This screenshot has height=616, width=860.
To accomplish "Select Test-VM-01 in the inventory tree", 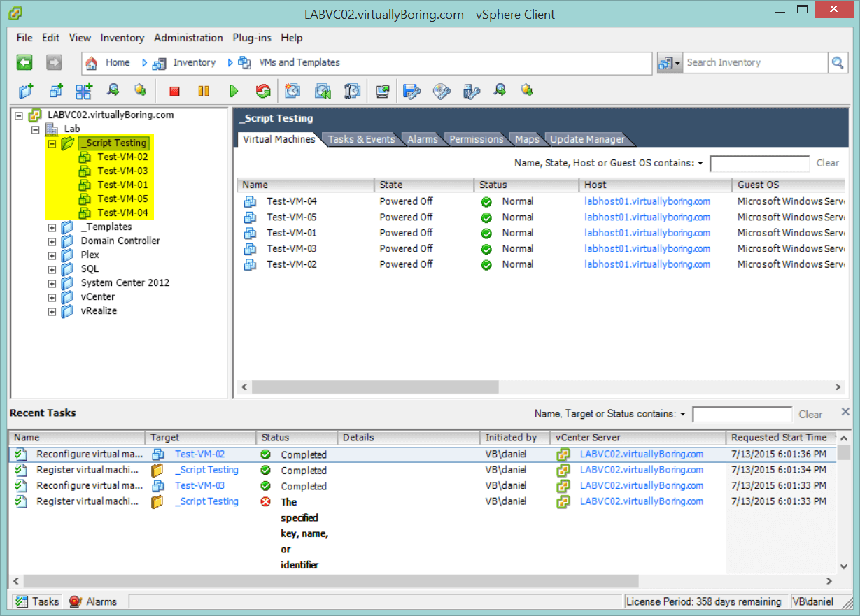I will click(122, 185).
